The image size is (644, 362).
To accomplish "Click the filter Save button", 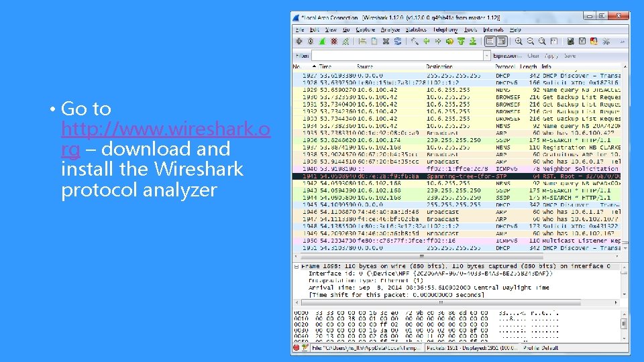I will (x=570, y=56).
